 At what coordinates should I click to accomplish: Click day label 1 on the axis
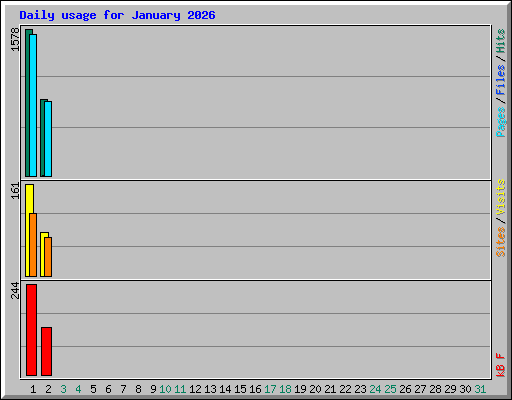(x=33, y=389)
